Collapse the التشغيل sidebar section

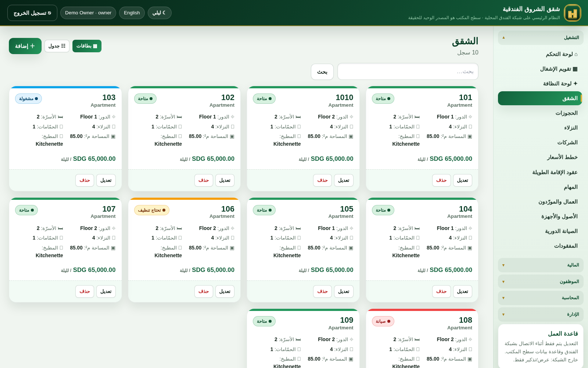tap(541, 38)
